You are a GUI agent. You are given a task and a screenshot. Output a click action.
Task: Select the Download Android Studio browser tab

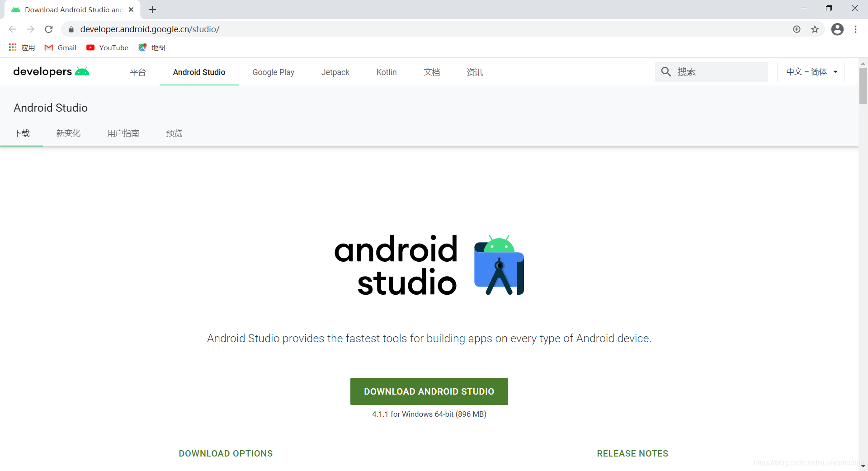point(72,9)
